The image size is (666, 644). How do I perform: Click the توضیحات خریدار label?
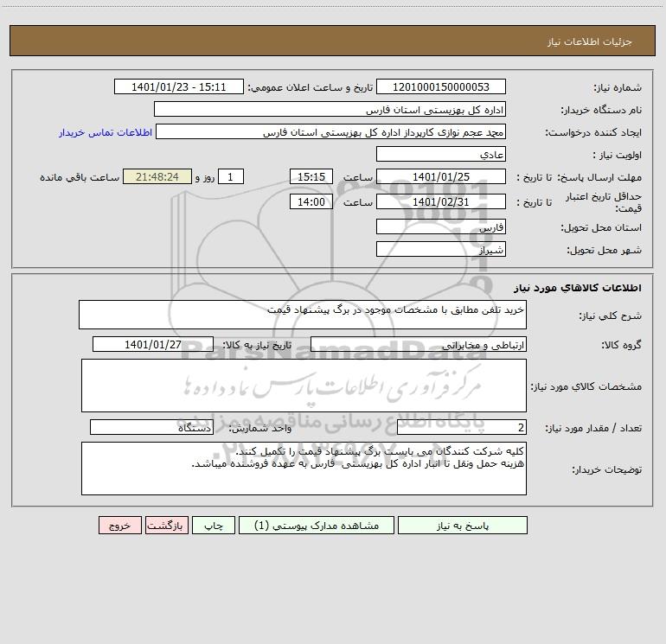pyautogui.click(x=606, y=469)
